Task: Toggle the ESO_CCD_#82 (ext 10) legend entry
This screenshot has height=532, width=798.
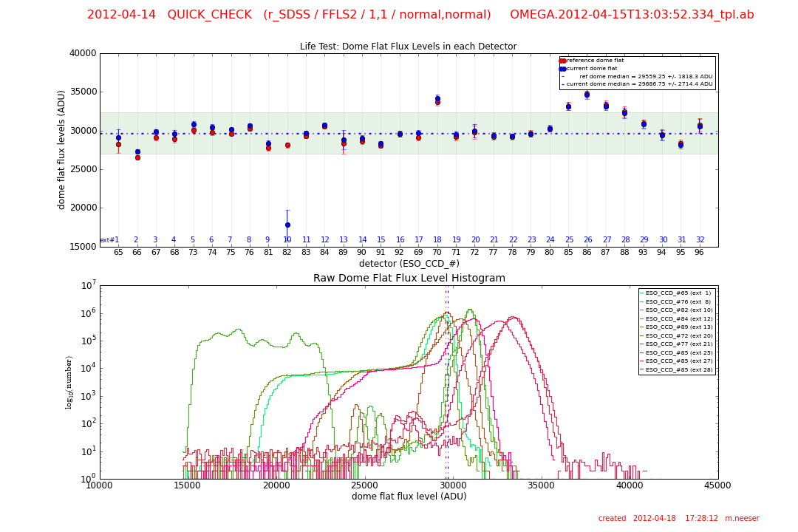Action: pos(676,310)
